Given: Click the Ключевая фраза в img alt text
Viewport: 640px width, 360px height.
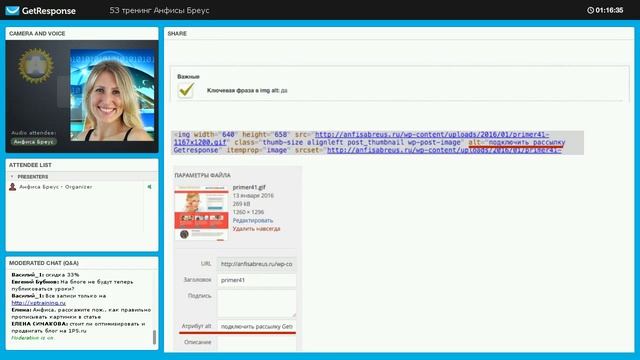Looking at the screenshot, I should 247,90.
